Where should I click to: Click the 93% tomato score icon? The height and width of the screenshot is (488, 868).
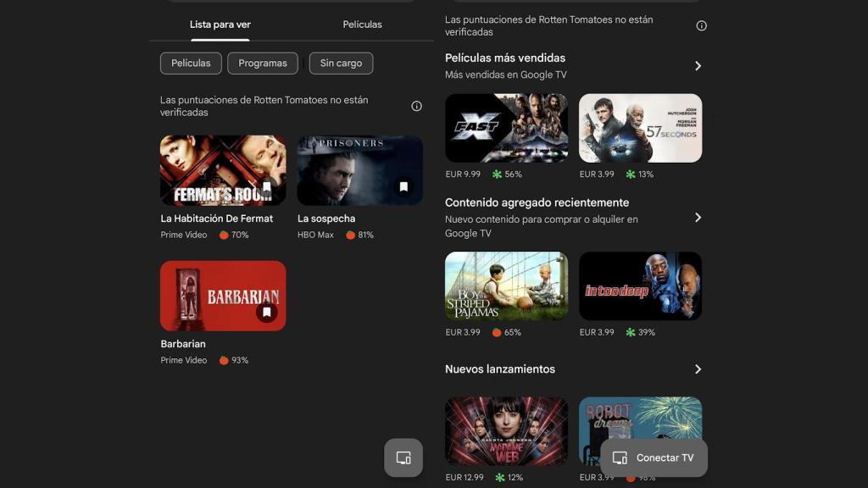224,360
